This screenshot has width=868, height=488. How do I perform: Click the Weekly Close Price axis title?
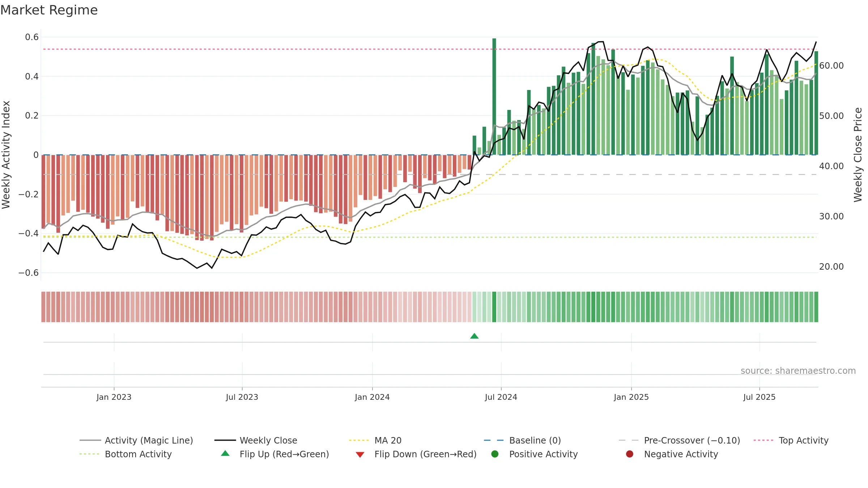pyautogui.click(x=858, y=155)
